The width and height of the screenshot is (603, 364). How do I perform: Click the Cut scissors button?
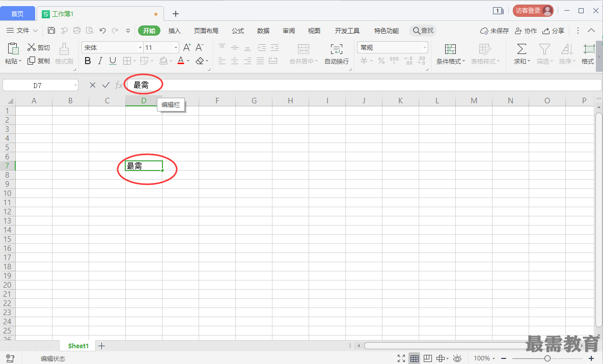coord(39,47)
